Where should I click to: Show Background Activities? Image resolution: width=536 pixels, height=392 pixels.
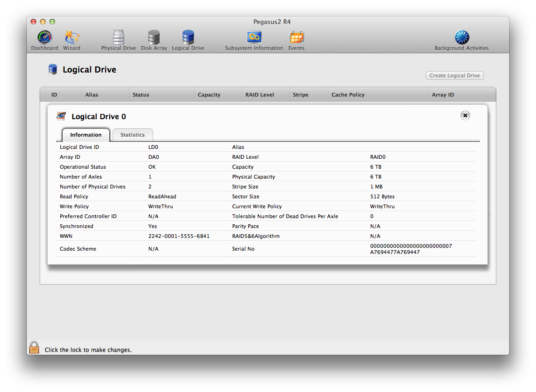click(462, 40)
